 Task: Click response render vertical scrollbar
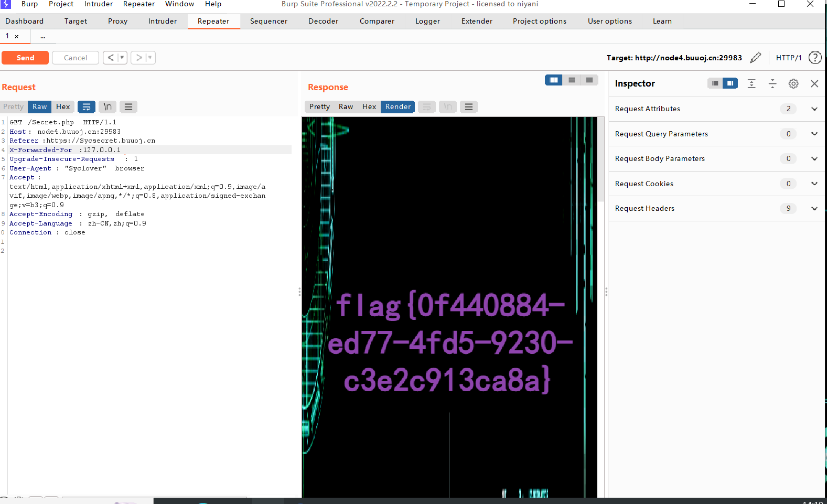[x=601, y=159]
